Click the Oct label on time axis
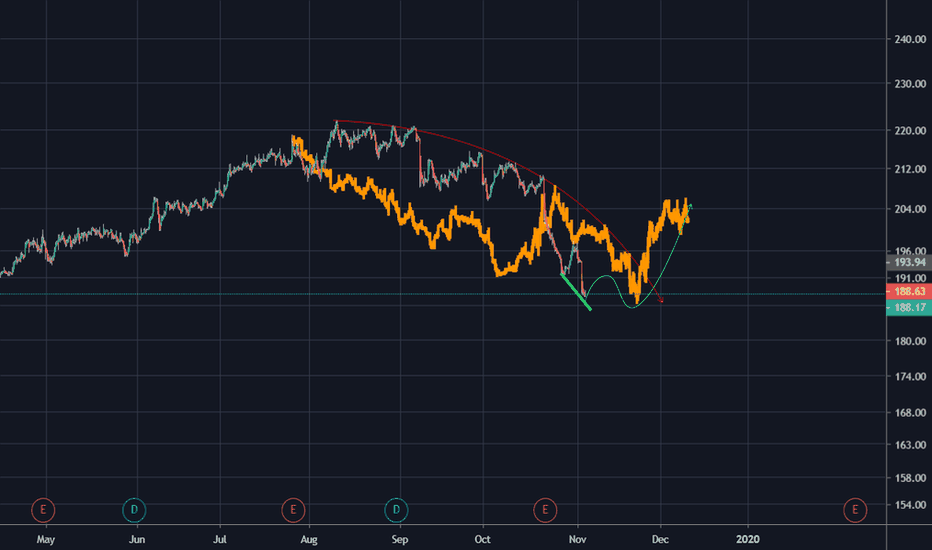932x550 pixels. click(x=483, y=539)
